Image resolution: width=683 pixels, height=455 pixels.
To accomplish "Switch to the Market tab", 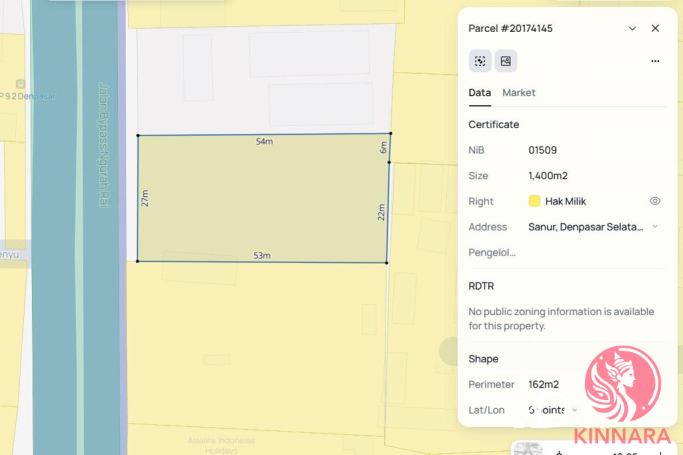I will click(x=519, y=93).
